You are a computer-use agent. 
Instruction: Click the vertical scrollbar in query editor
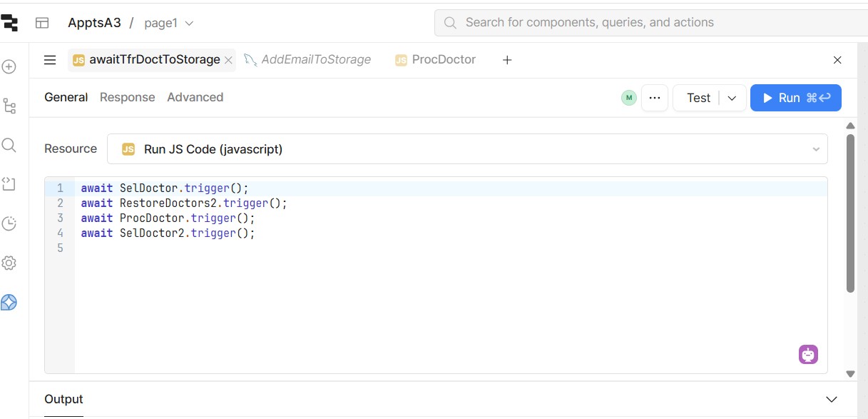click(850, 214)
